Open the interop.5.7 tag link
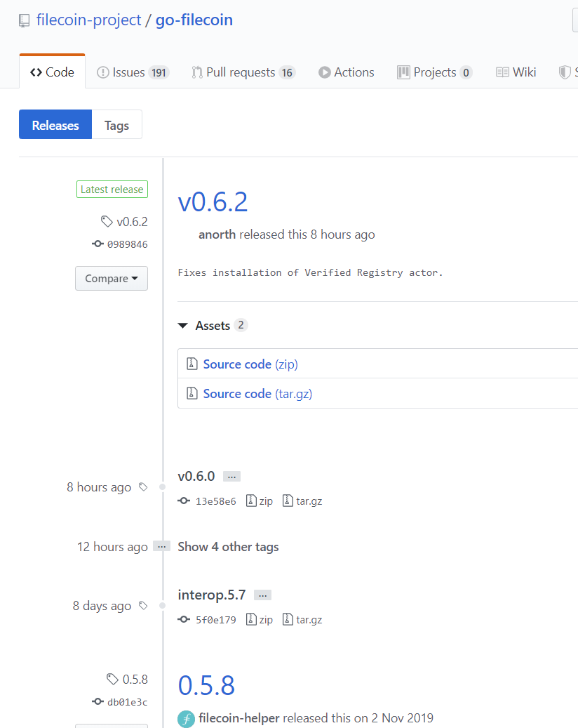This screenshot has width=578, height=728. 212,595
